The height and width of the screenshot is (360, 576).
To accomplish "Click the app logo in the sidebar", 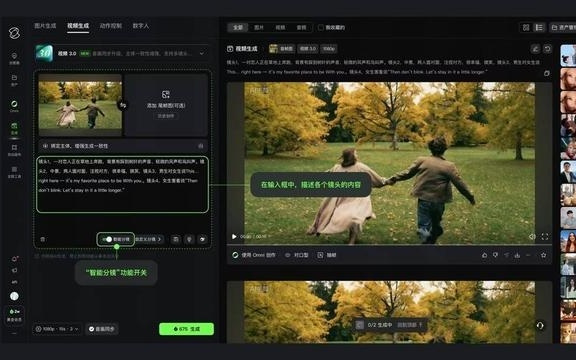I will pos(14,33).
